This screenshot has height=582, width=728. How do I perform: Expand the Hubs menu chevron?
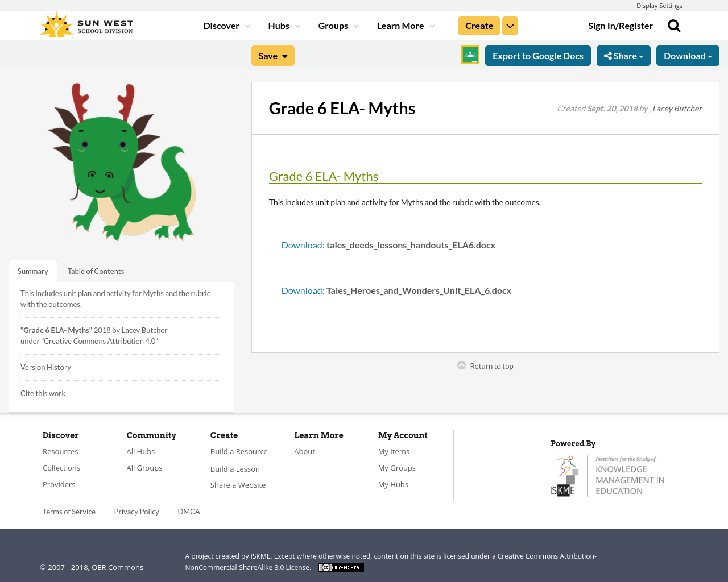(x=296, y=25)
